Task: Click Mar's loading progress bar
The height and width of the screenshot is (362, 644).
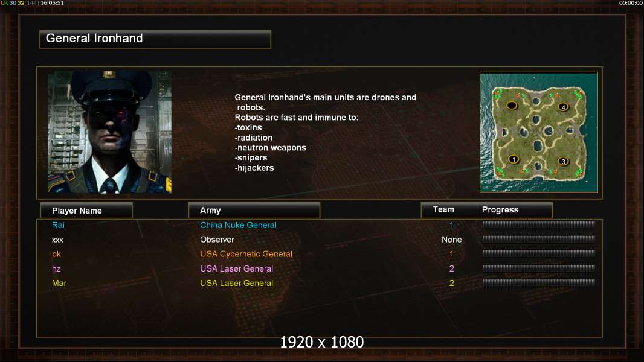Action: (x=539, y=282)
